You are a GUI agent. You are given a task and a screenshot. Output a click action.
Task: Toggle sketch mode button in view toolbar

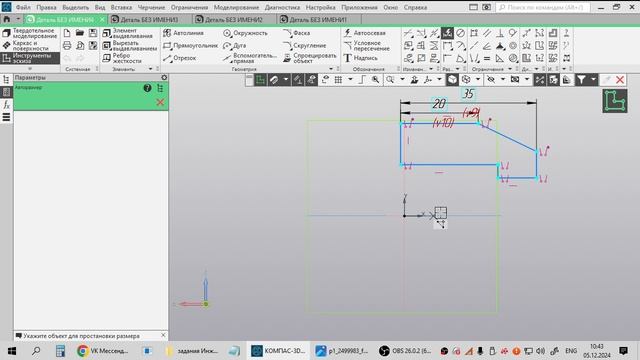260,80
